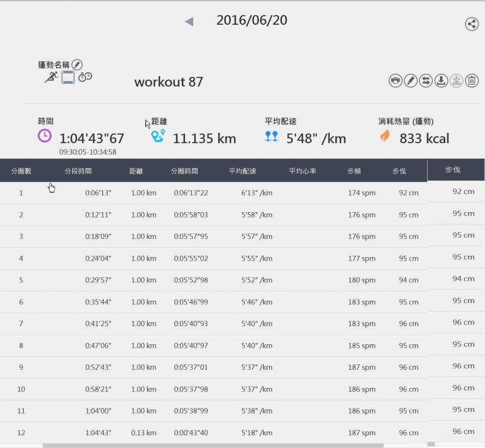Image resolution: width=485 pixels, height=448 pixels.
Task: Click the date 2016/06/20
Action: point(252,21)
